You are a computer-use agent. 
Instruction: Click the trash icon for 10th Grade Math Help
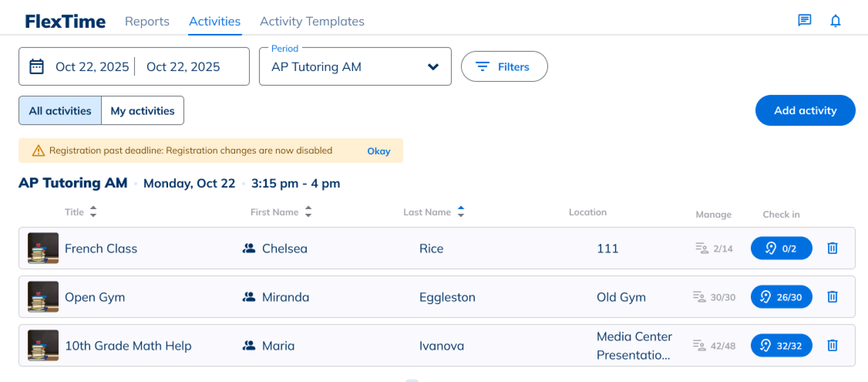pos(832,345)
